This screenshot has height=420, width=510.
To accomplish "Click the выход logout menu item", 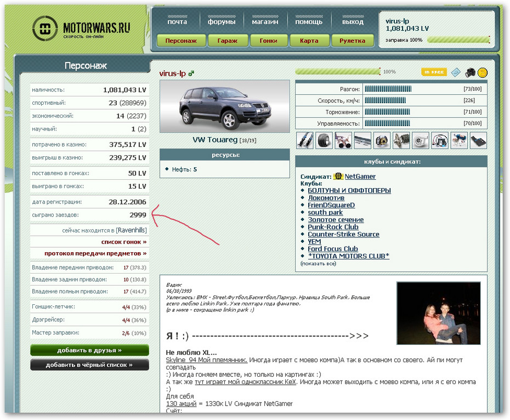I will [353, 22].
